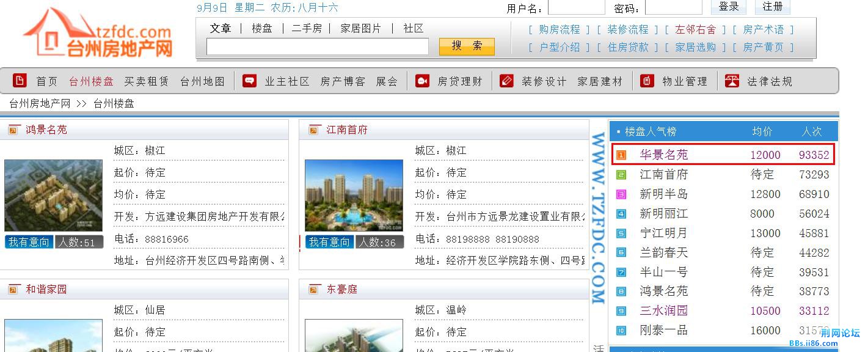The height and width of the screenshot is (352, 868).
Task: Open the 房产黄页 quick link
Action: [764, 47]
